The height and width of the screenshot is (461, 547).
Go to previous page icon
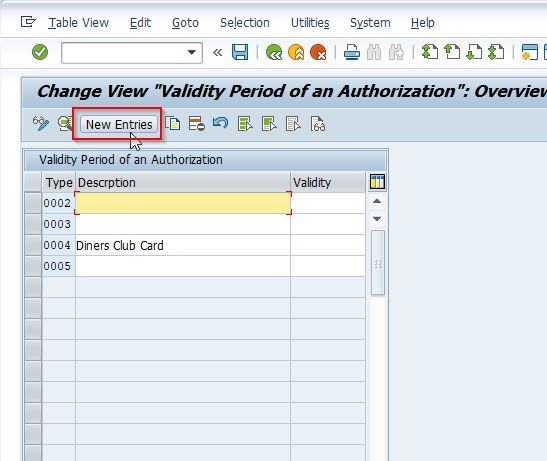452,52
